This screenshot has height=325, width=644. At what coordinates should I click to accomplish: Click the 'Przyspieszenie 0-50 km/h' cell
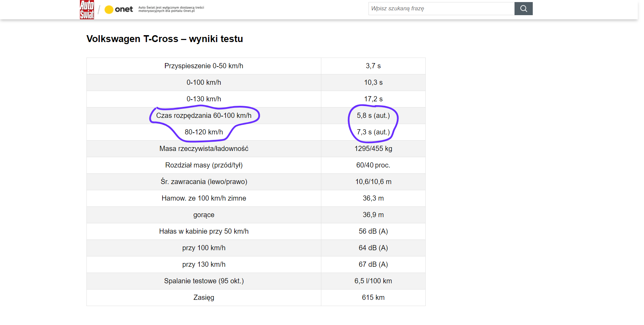[204, 66]
